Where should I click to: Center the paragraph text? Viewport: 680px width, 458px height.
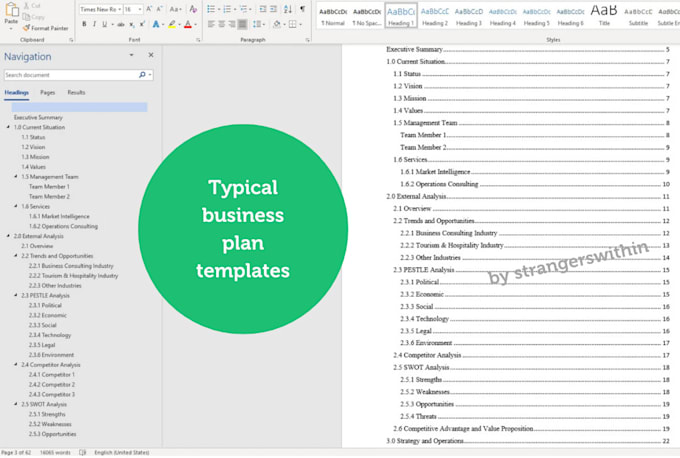pos(222,24)
